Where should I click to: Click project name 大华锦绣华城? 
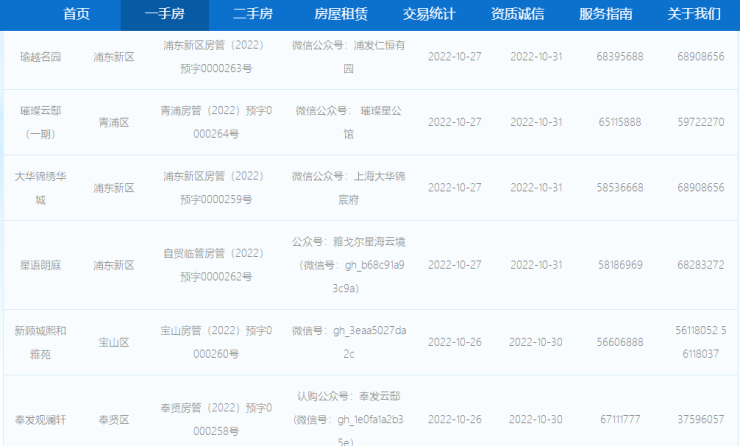41,188
